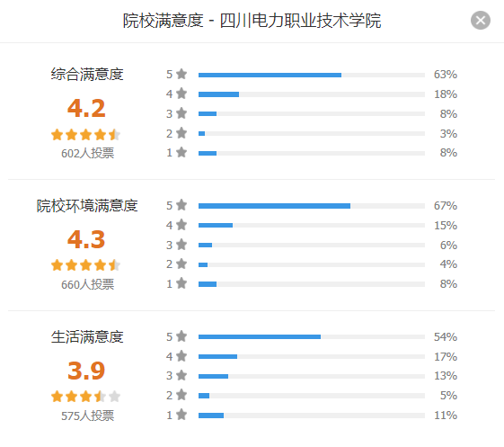The height and width of the screenshot is (447, 504).
Task: Close the 院校满意度 satisfaction dialog
Action: [481, 21]
